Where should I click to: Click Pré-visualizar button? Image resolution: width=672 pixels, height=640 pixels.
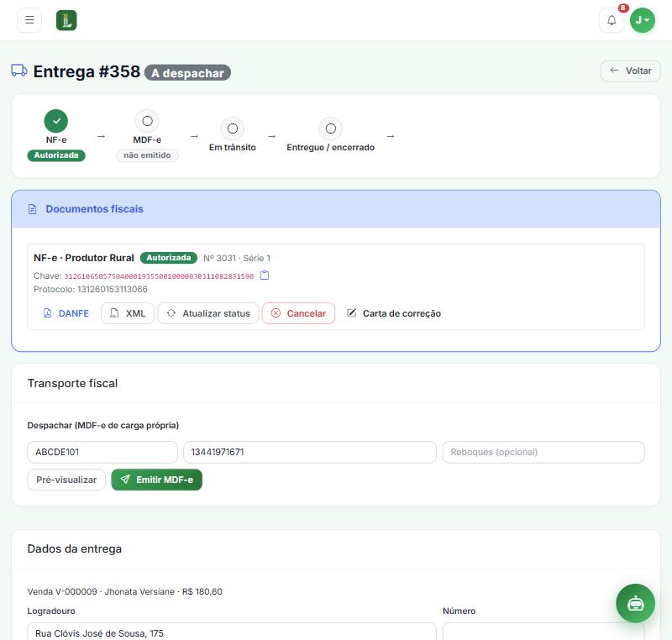click(x=66, y=480)
